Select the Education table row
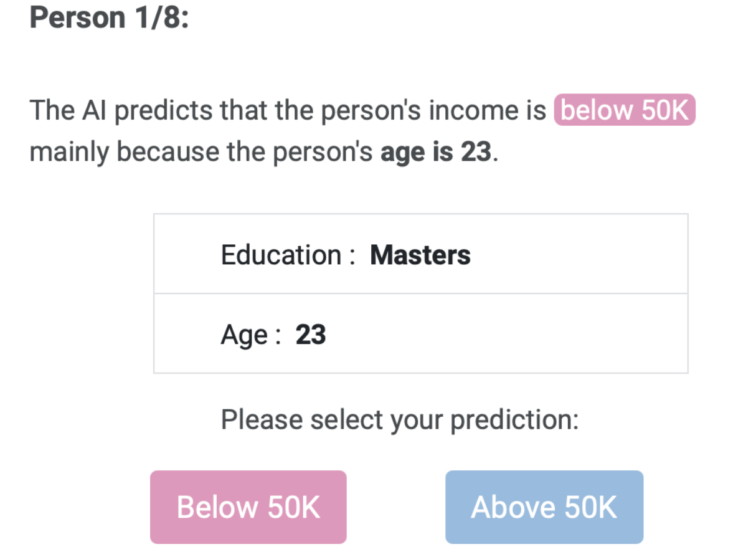756x547 pixels. [420, 254]
